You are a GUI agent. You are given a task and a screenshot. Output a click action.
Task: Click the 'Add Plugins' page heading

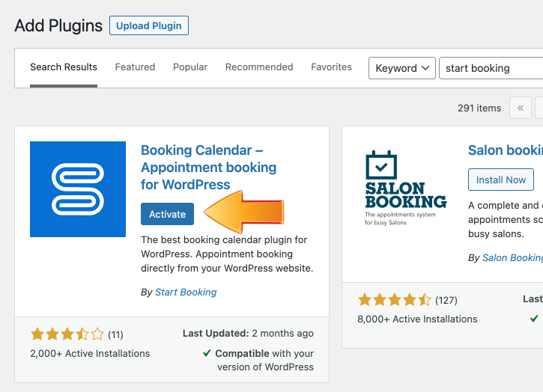(58, 26)
